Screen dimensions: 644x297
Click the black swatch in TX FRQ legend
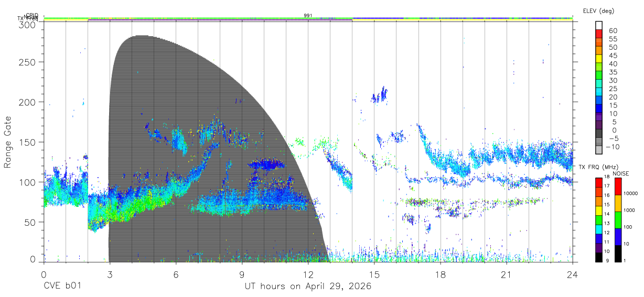pos(599,256)
